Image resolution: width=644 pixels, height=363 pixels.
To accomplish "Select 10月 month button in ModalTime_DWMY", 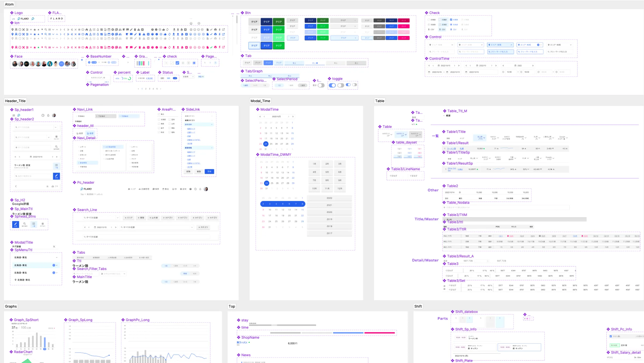I will click(314, 189).
